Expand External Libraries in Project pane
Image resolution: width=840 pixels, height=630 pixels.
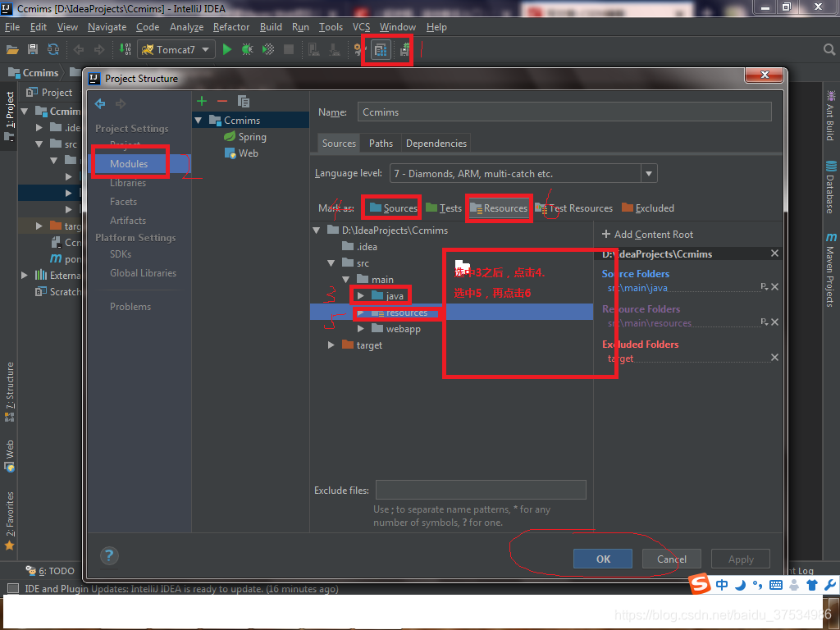(x=25, y=276)
